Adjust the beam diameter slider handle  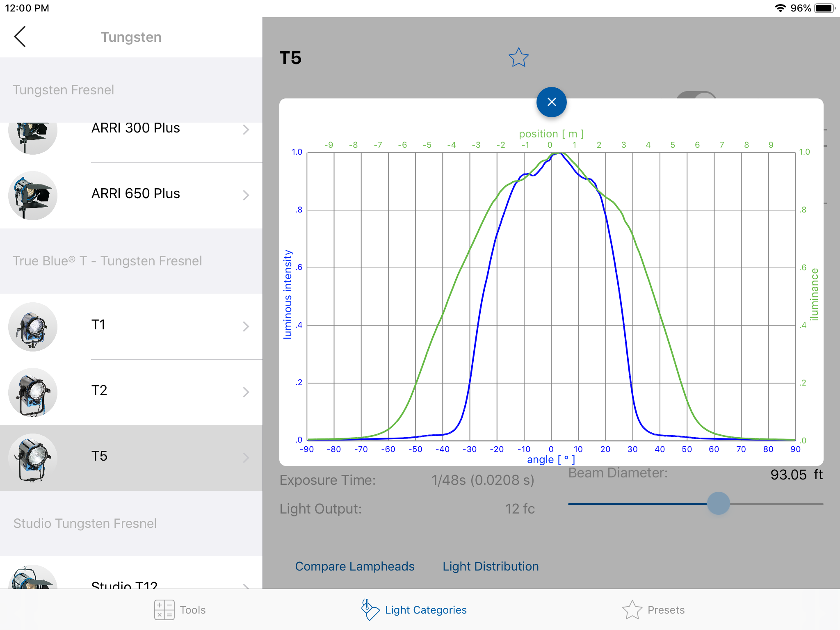(718, 503)
